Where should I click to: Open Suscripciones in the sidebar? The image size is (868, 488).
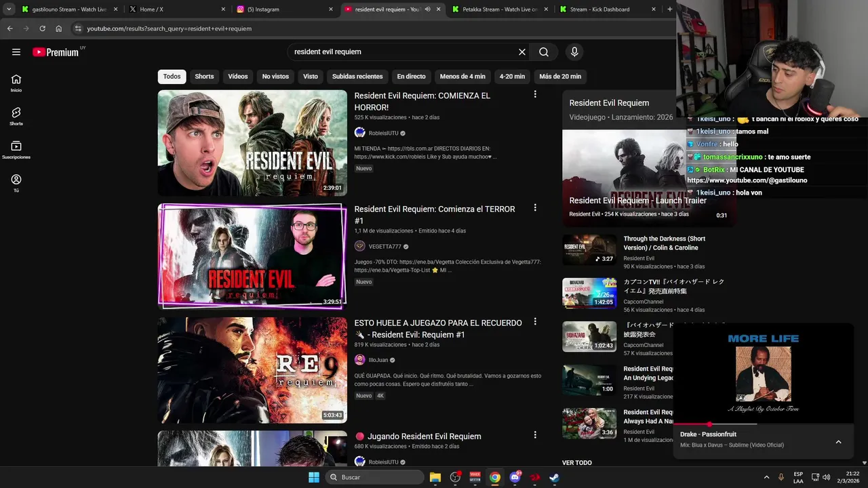16,150
